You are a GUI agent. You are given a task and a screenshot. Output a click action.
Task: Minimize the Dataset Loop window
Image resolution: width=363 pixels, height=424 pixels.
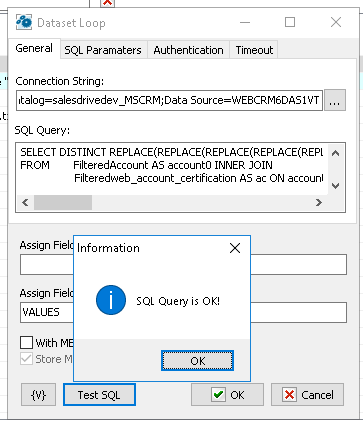click(245, 22)
